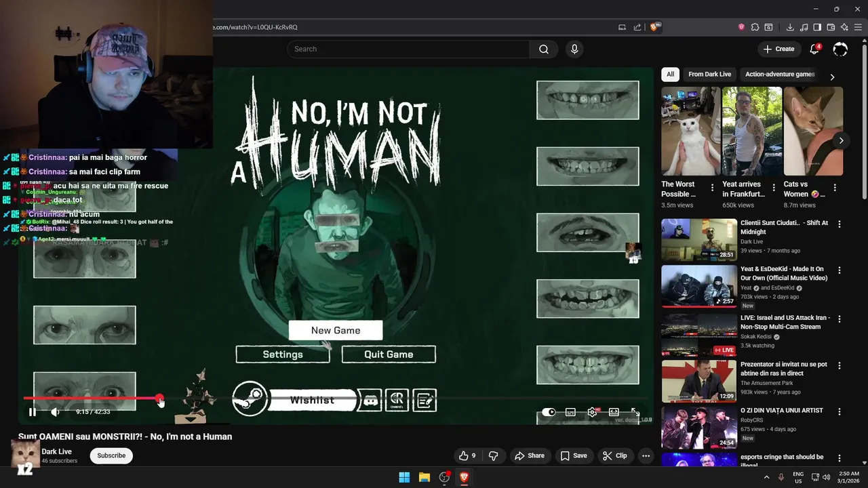This screenshot has height=488, width=868.
Task: Create a Clip of the video
Action: tap(615, 455)
